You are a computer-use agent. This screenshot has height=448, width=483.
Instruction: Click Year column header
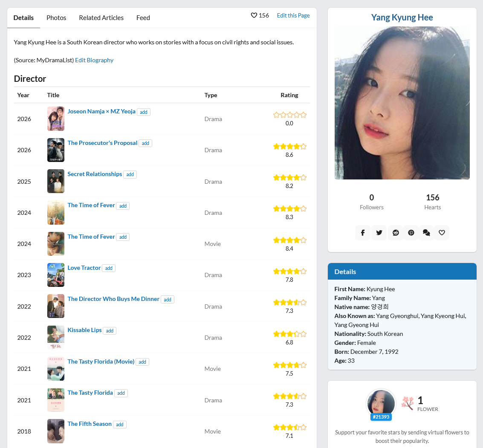coord(23,95)
